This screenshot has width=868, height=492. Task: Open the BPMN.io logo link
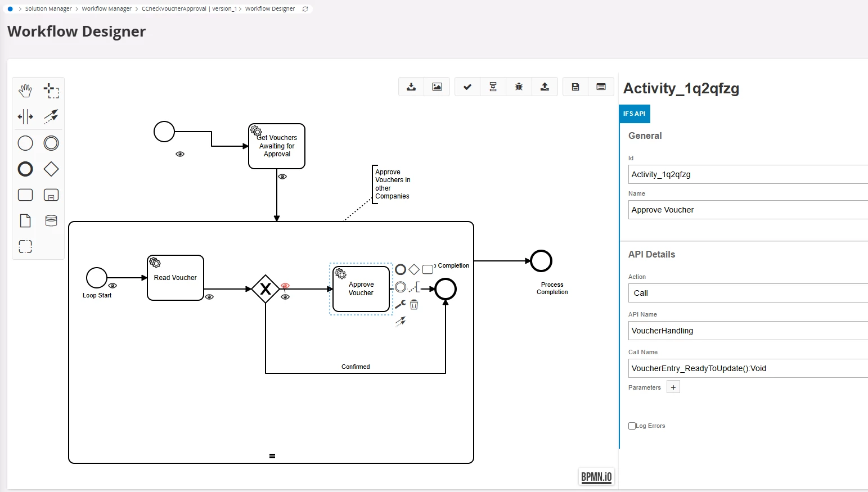click(596, 477)
